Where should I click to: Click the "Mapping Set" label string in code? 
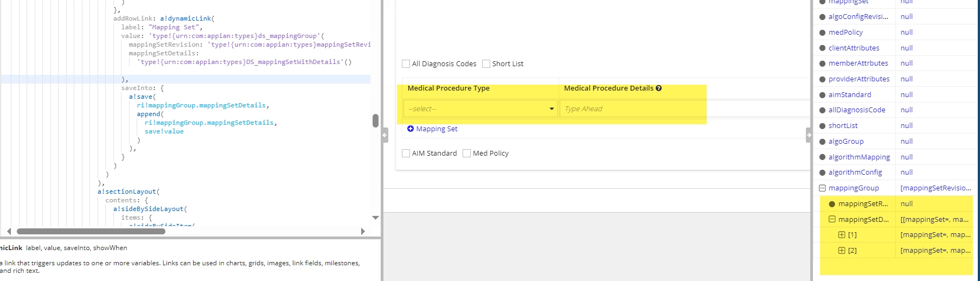pos(174,27)
